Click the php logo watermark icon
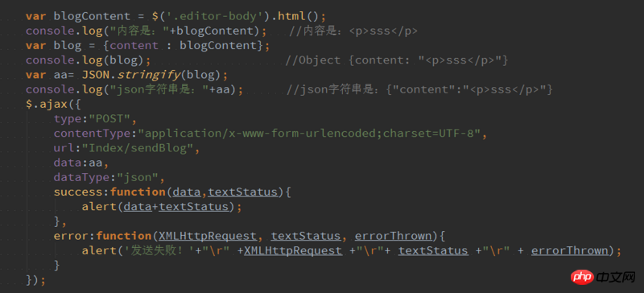The width and height of the screenshot is (644, 293). point(581,278)
